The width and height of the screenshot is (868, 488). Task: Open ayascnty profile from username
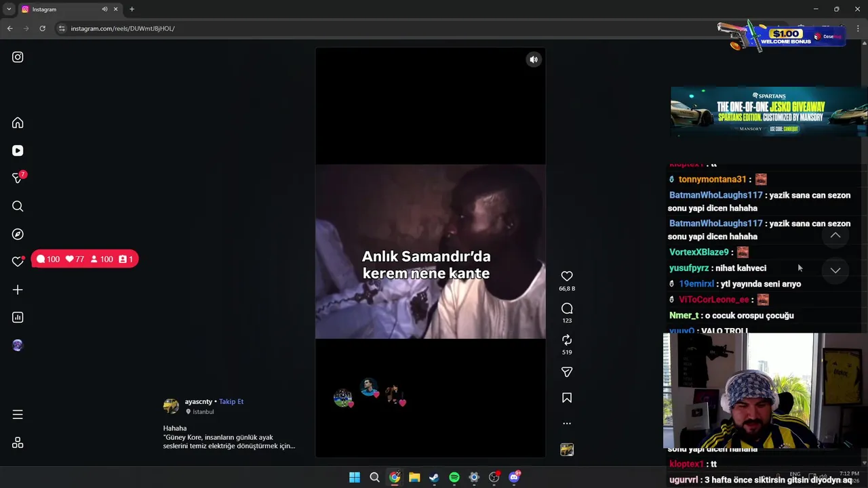(199, 401)
